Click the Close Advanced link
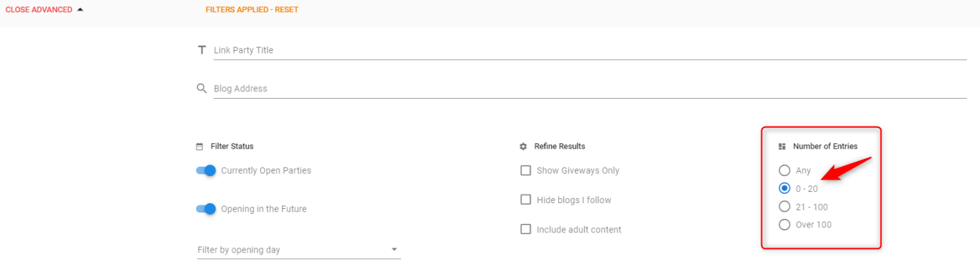Viewport: 980px width, 264px height. pyautogui.click(x=39, y=10)
